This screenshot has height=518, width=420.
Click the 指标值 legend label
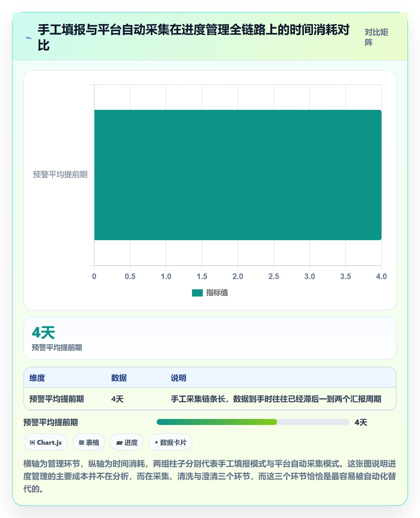click(217, 293)
